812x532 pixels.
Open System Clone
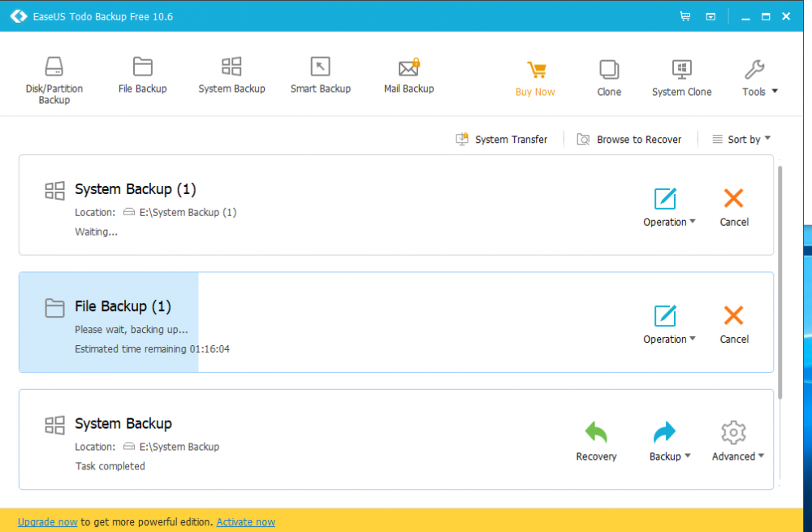click(x=681, y=78)
